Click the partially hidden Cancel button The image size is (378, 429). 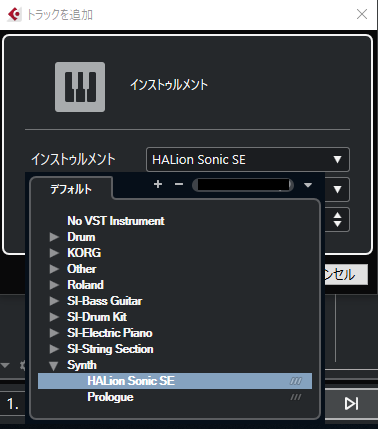point(346,275)
